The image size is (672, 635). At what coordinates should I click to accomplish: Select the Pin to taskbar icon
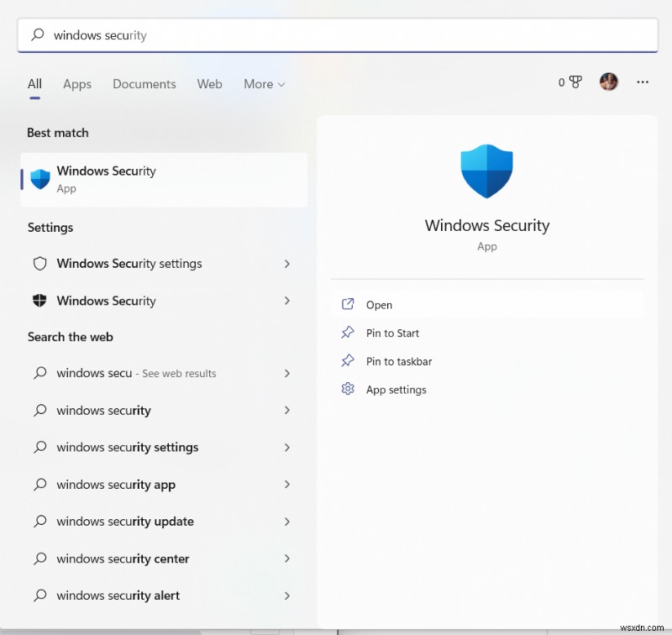coord(348,361)
